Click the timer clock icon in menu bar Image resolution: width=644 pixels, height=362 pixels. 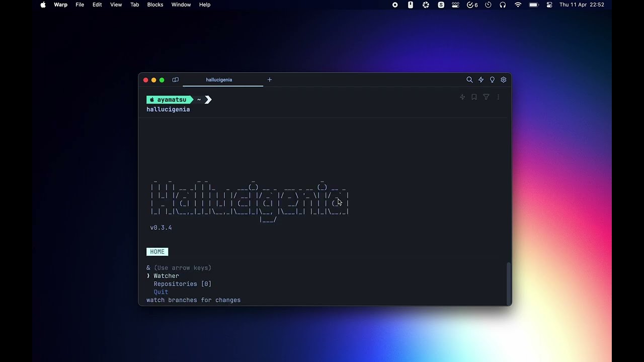pos(488,5)
